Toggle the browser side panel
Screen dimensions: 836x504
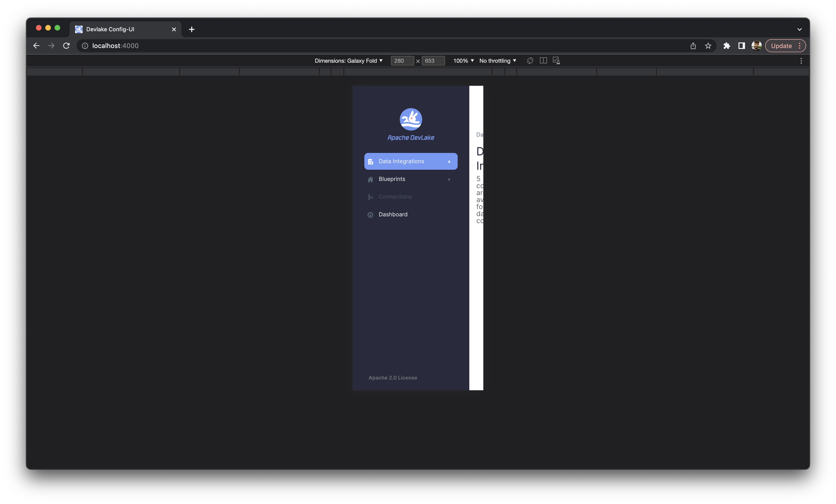point(741,46)
